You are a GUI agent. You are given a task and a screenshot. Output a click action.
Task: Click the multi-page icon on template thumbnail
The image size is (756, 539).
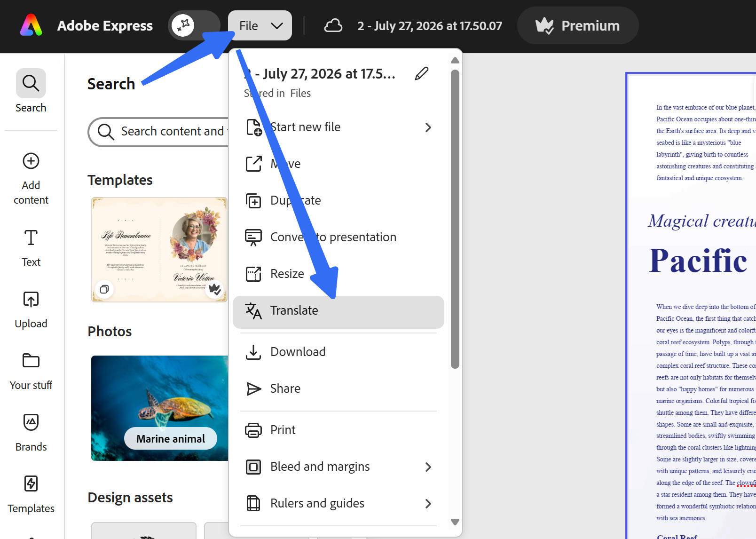pyautogui.click(x=104, y=289)
